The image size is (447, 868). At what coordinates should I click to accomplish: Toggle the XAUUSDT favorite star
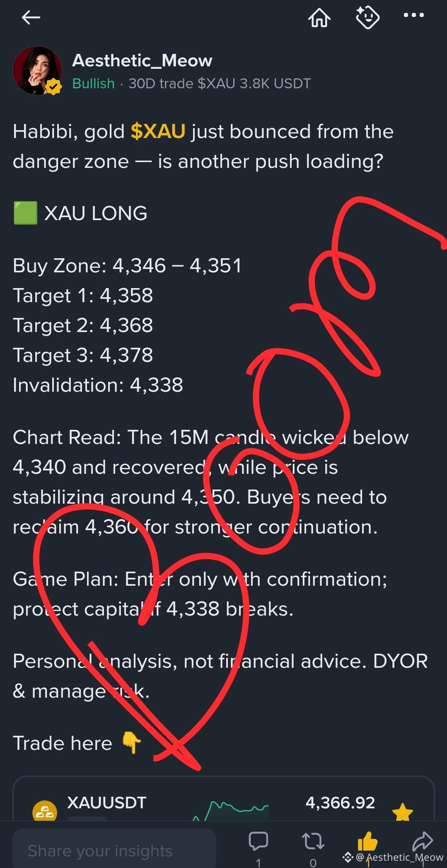click(x=403, y=812)
